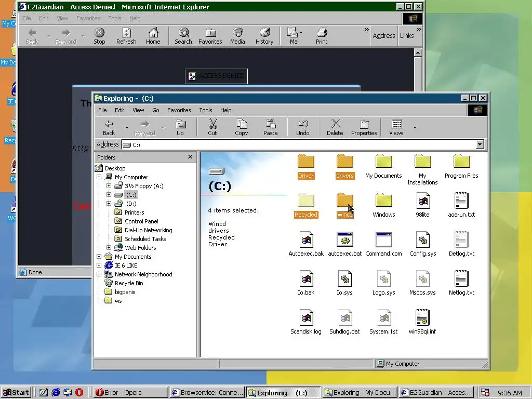This screenshot has width=532, height=399.
Task: Expand the IE 6 LIKE node
Action: click(99, 265)
